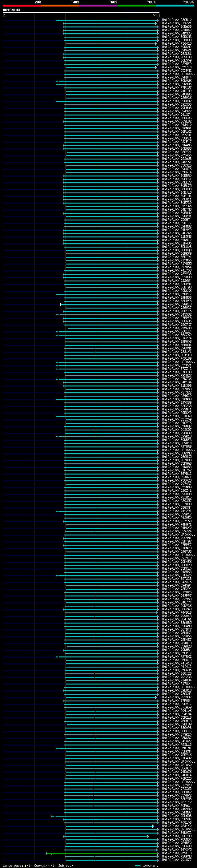197x868 pixels.
Task: Click the =100char. scale legend
Action: (x=147, y=866)
